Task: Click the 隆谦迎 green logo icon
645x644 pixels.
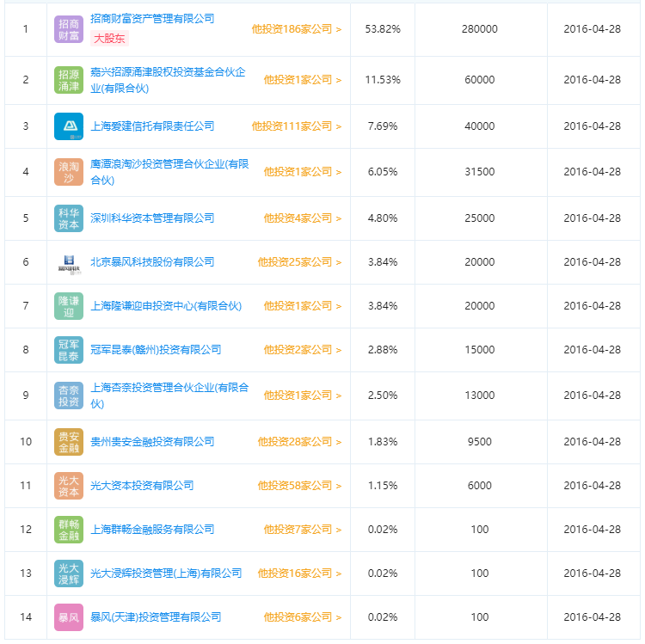Action: pos(69,306)
